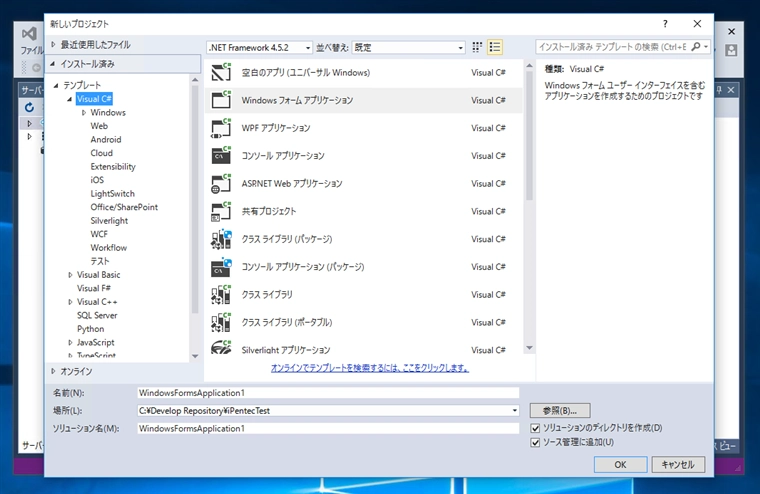The image size is (760, 494).
Task: Select the blank Universal Windows app template icon
Action: coord(221,72)
